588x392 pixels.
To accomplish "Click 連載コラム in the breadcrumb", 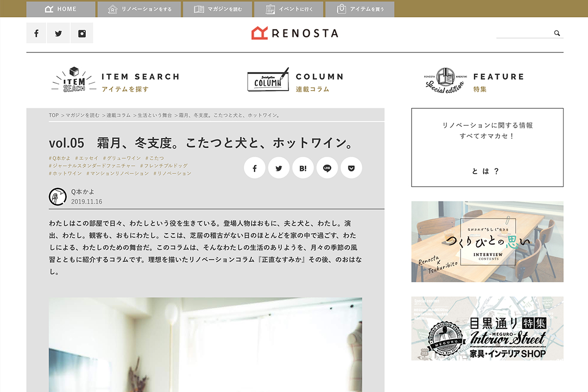I will [118, 115].
